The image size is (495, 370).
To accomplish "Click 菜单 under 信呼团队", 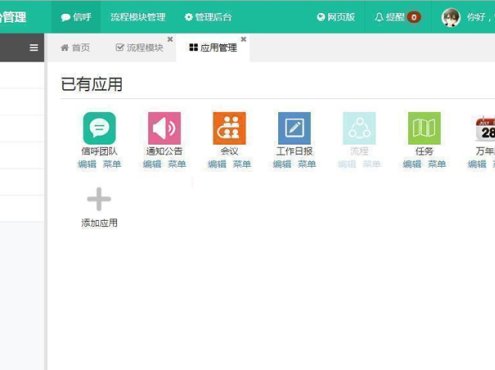I will (x=112, y=164).
